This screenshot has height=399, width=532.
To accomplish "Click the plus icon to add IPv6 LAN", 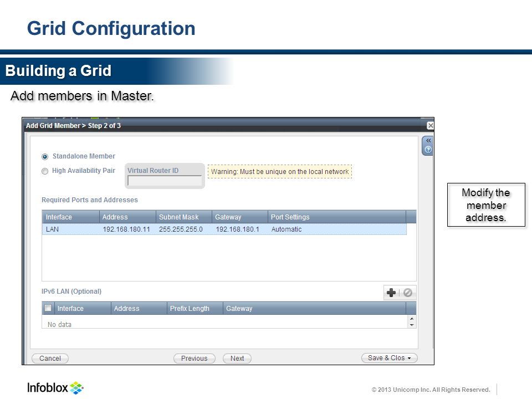I will [x=391, y=293].
